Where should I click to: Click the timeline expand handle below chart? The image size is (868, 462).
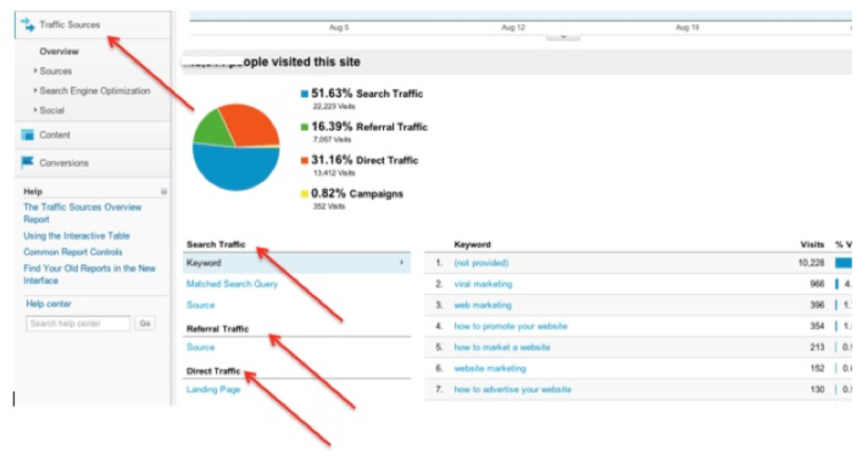563,37
